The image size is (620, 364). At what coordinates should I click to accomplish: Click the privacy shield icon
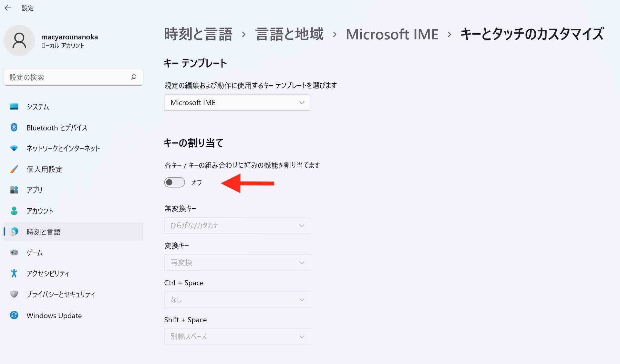[14, 294]
